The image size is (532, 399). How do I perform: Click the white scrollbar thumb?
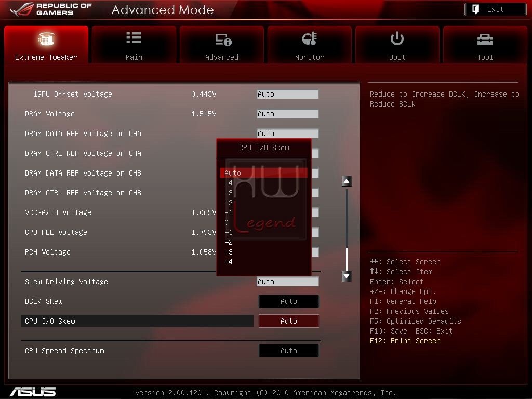(347, 259)
